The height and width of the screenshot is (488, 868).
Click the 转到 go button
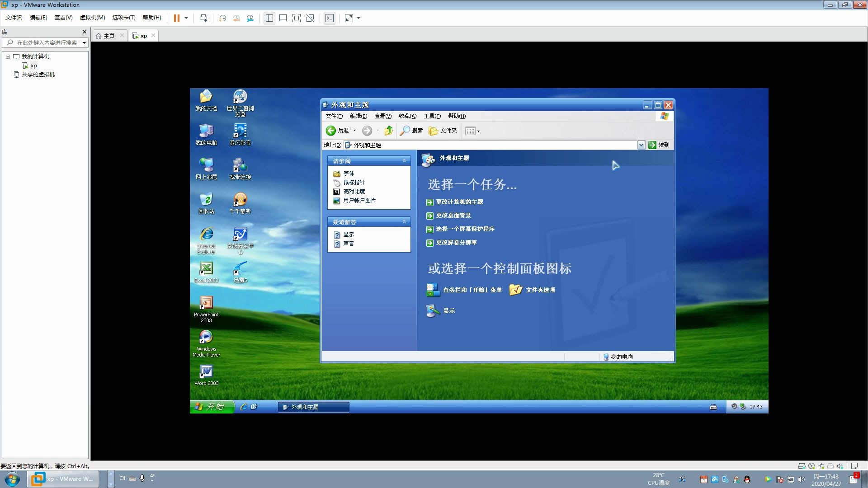[659, 145]
